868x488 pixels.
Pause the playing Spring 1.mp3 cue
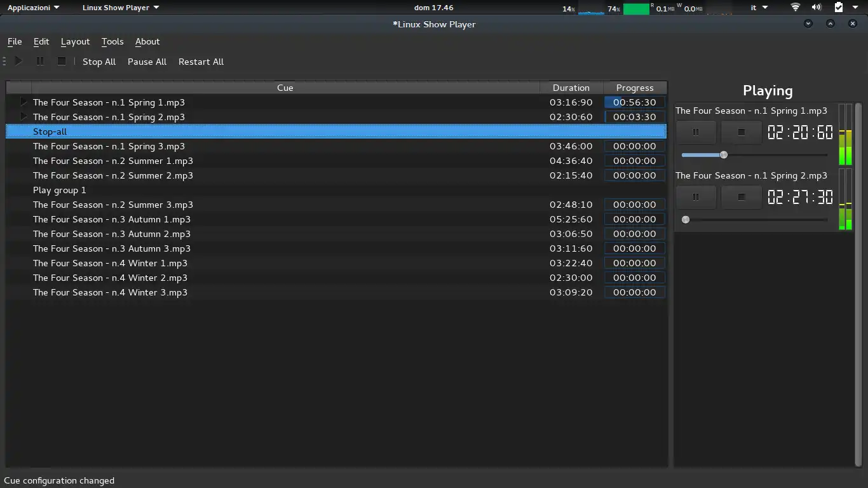[696, 132]
